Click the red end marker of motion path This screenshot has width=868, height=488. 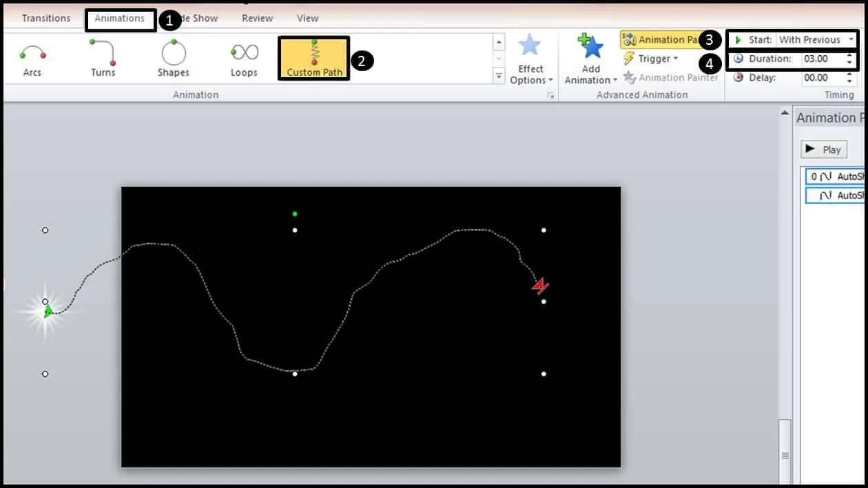pos(540,285)
